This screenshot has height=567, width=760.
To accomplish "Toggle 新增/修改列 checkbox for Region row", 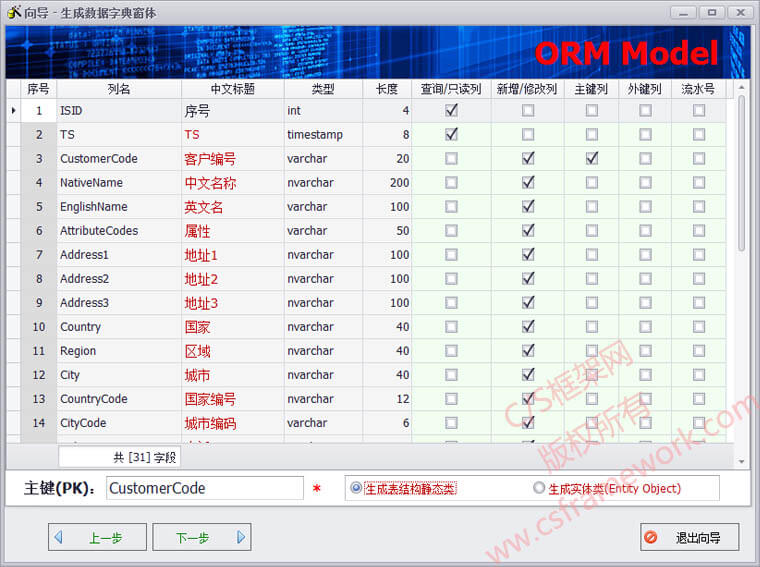I will tap(528, 351).
